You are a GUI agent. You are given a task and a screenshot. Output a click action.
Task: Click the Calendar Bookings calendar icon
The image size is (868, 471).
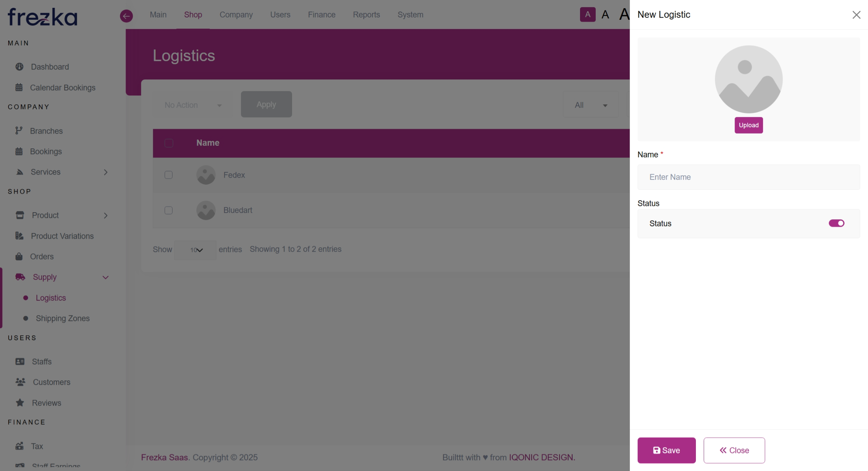click(19, 88)
